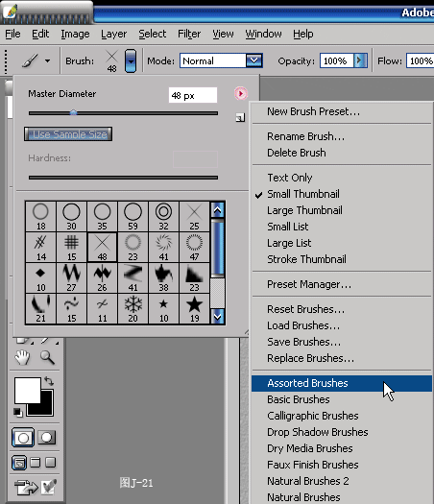Select the Zoom magnifier tool

pos(47,357)
